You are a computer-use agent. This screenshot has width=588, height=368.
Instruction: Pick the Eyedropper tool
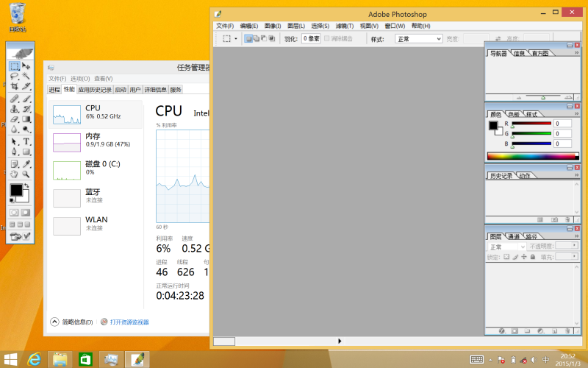pos(26,164)
